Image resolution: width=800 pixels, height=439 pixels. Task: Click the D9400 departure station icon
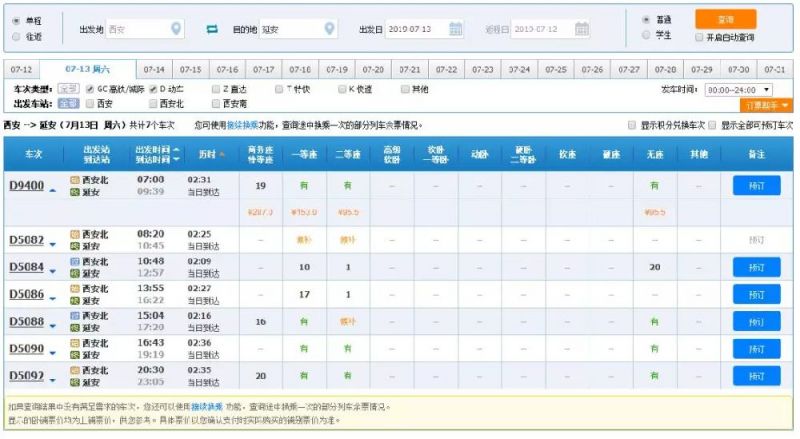pyautogui.click(x=75, y=180)
